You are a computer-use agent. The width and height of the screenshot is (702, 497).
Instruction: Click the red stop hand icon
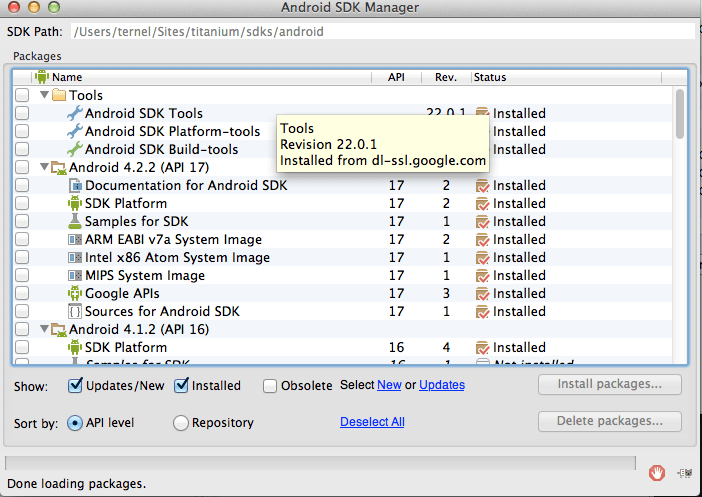click(657, 472)
